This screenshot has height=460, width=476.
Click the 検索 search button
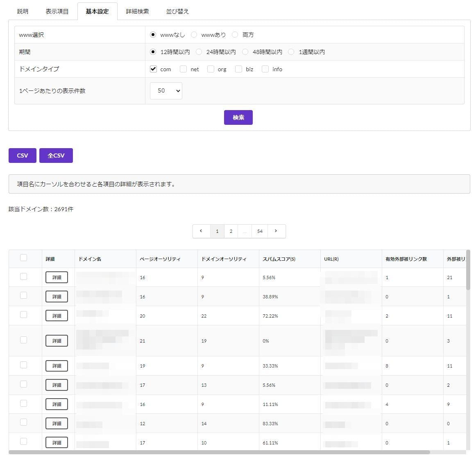(238, 117)
